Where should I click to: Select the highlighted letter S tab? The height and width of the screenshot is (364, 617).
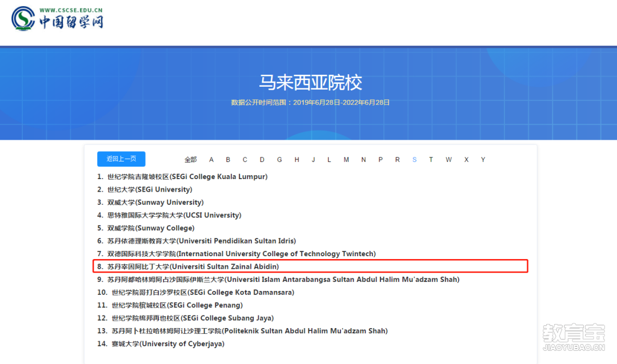tap(414, 160)
